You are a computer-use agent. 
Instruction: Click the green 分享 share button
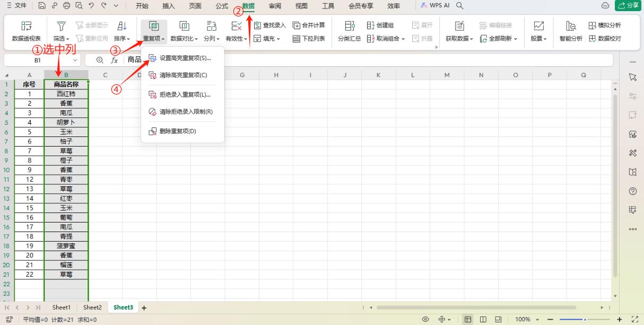point(628,6)
